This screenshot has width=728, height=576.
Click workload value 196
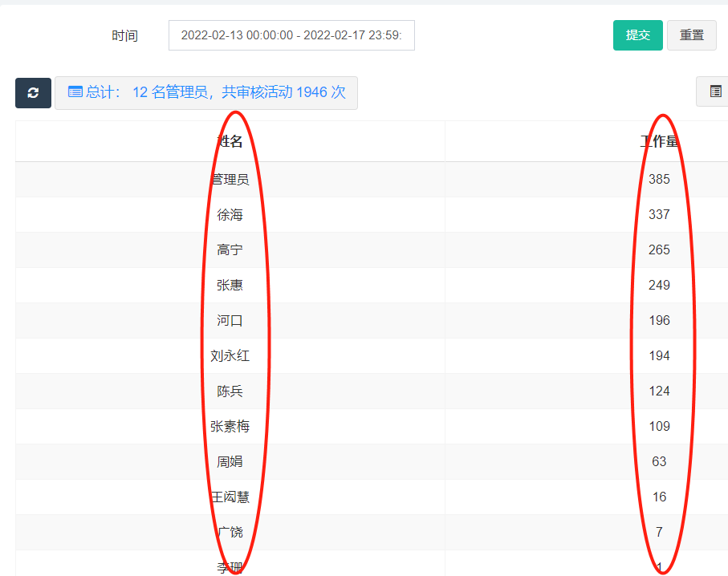point(659,320)
